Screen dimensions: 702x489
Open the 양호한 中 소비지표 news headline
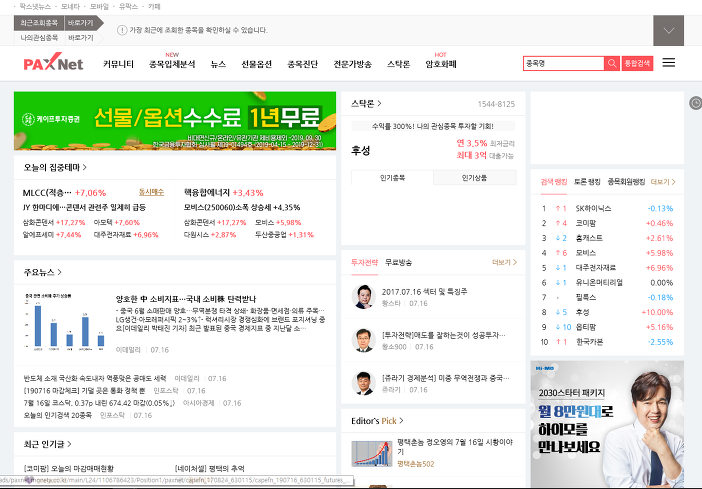(186, 299)
